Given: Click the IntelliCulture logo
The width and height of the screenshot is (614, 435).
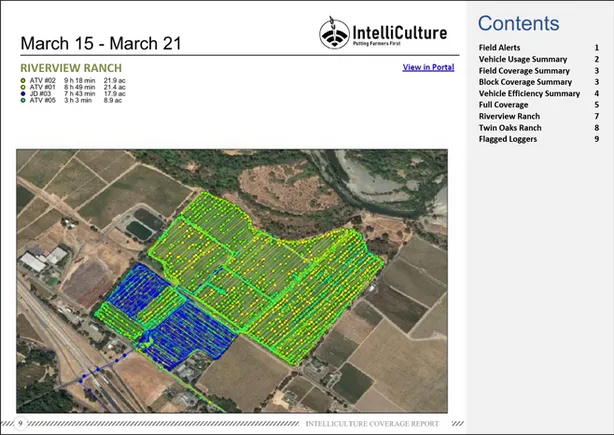Looking at the screenshot, I should (383, 33).
